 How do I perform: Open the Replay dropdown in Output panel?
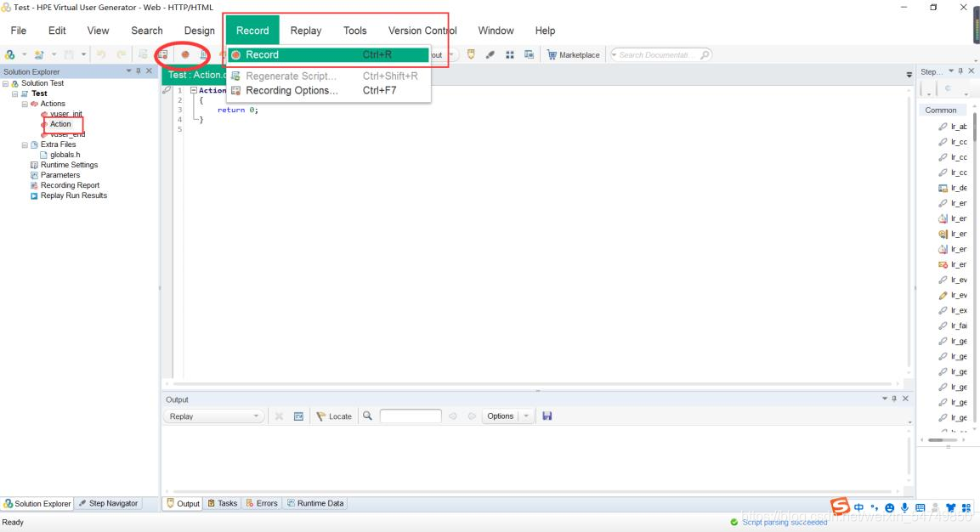[x=213, y=416]
